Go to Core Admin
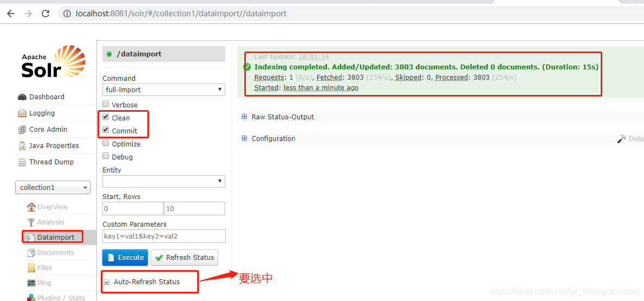The height and width of the screenshot is (301, 644). (x=48, y=130)
